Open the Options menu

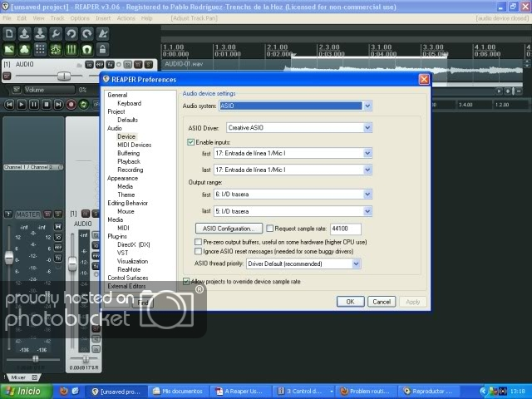click(80, 17)
